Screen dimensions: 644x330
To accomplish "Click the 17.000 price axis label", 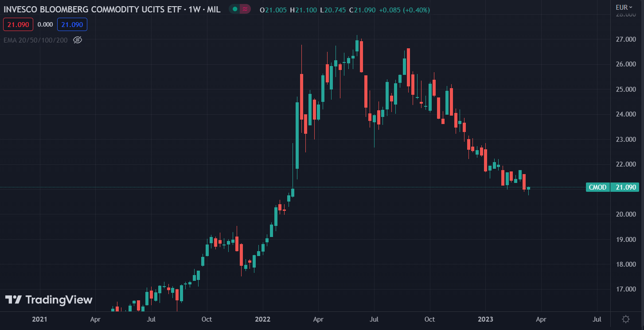I will [x=626, y=290].
